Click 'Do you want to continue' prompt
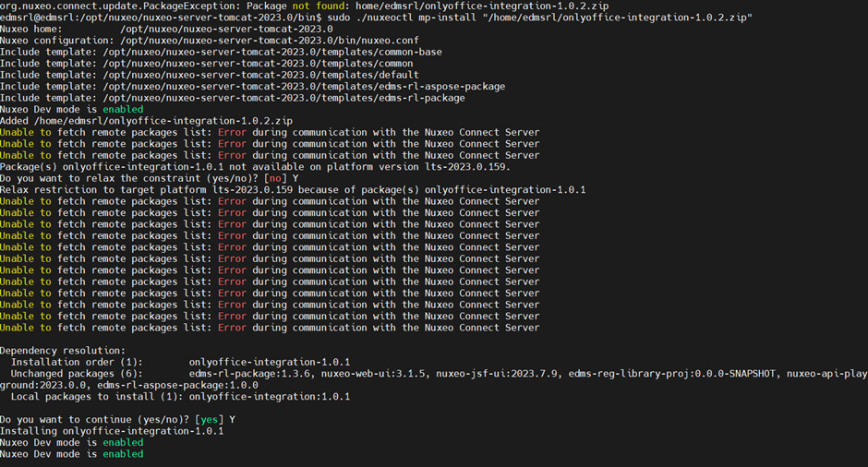868x467 pixels. 117,419
